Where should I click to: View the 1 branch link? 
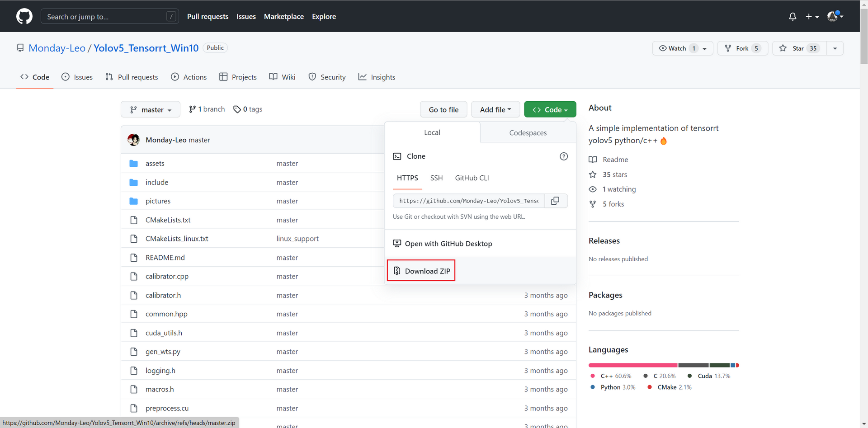(207, 109)
